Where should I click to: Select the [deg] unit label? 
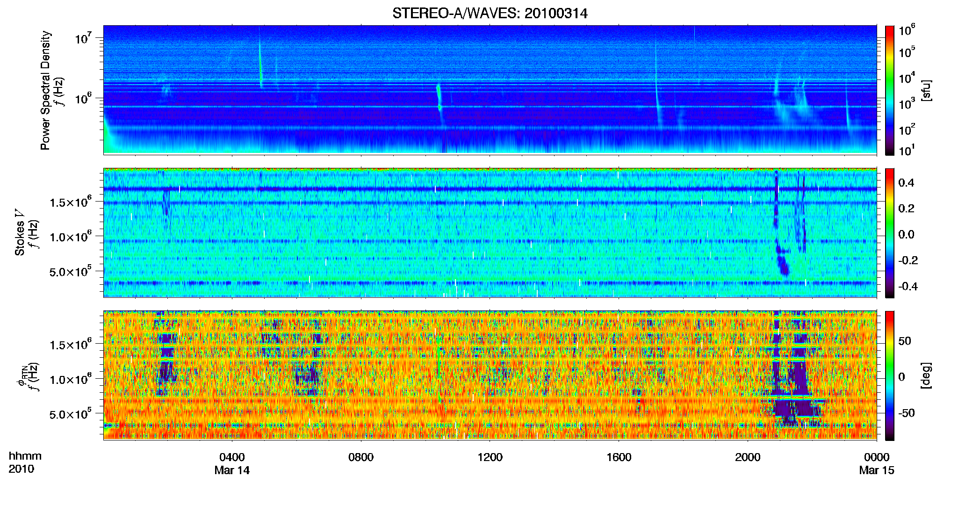926,375
